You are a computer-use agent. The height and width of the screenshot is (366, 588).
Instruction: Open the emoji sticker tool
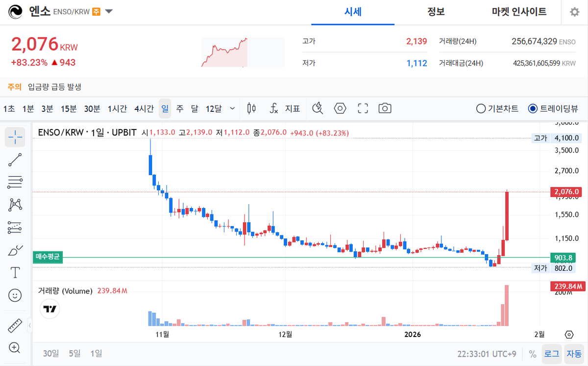click(15, 295)
